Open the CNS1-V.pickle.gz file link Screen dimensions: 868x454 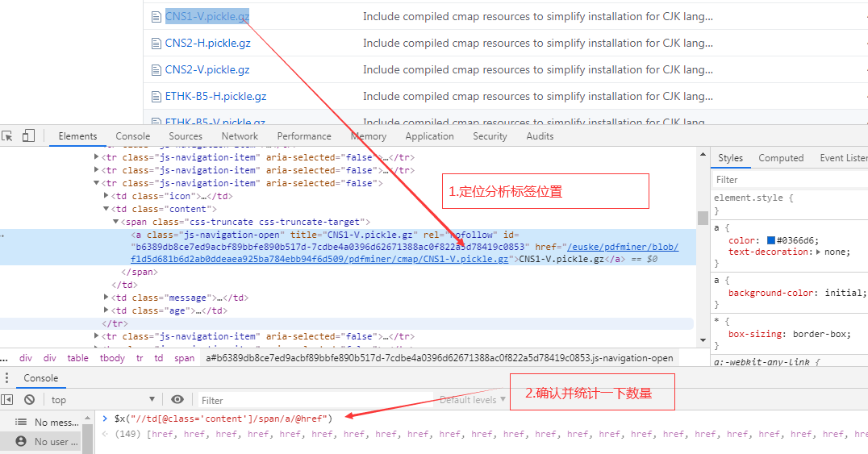[207, 17]
